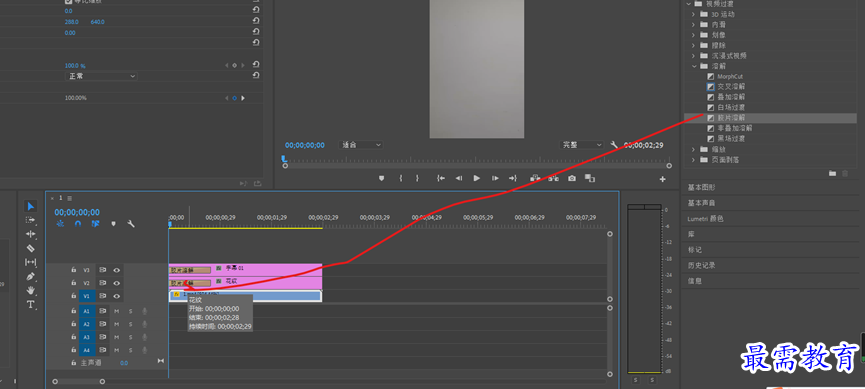Select the Pen tool

tap(31, 276)
